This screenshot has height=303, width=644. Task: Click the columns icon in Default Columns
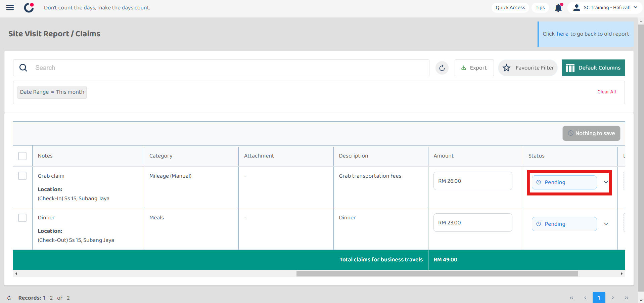(570, 68)
